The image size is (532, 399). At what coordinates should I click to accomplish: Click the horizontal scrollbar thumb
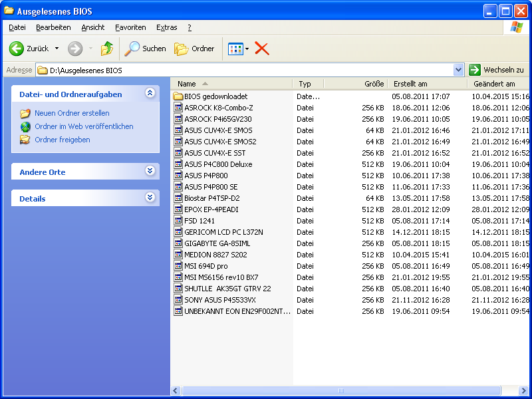(x=341, y=390)
